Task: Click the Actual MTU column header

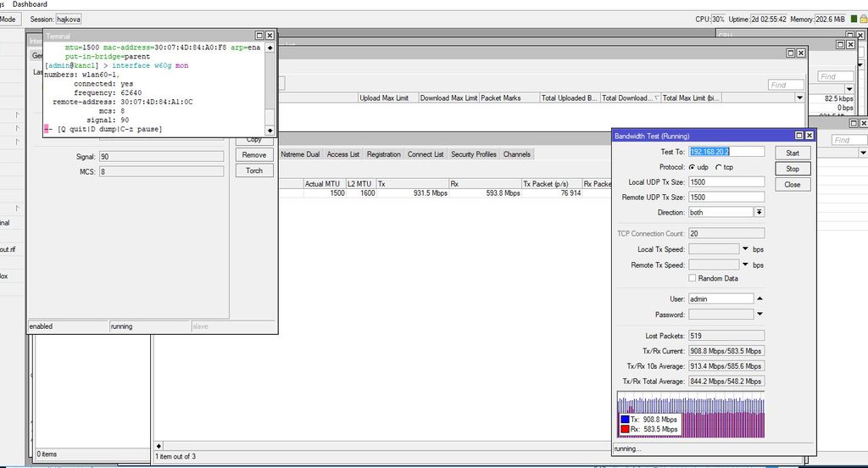Action: point(325,184)
